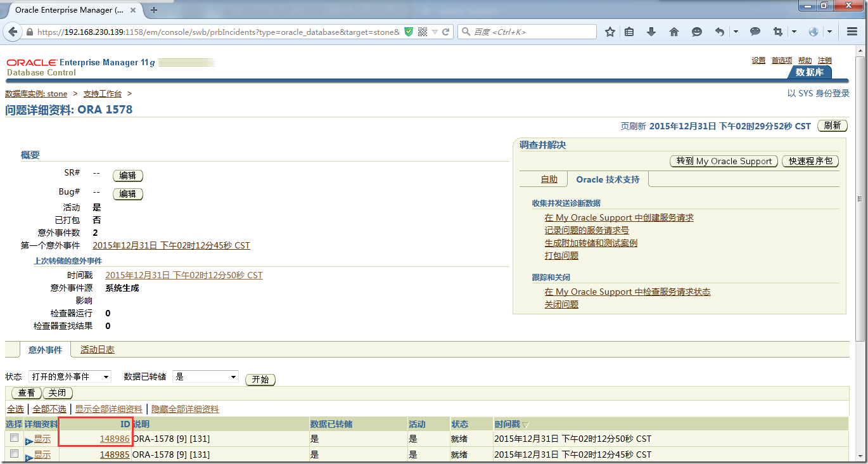The height and width of the screenshot is (464, 868).
Task: Expand the globe icon's dropdown arrow
Action: pos(829,32)
